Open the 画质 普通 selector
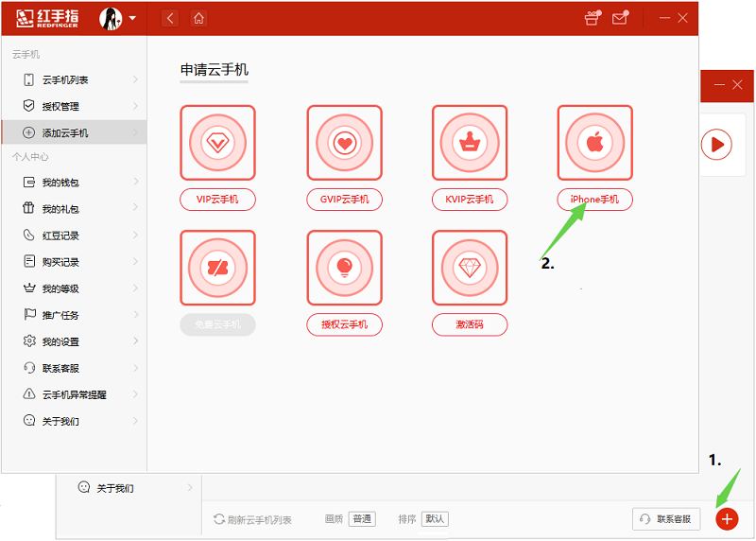The width and height of the screenshot is (756, 541). click(362, 519)
